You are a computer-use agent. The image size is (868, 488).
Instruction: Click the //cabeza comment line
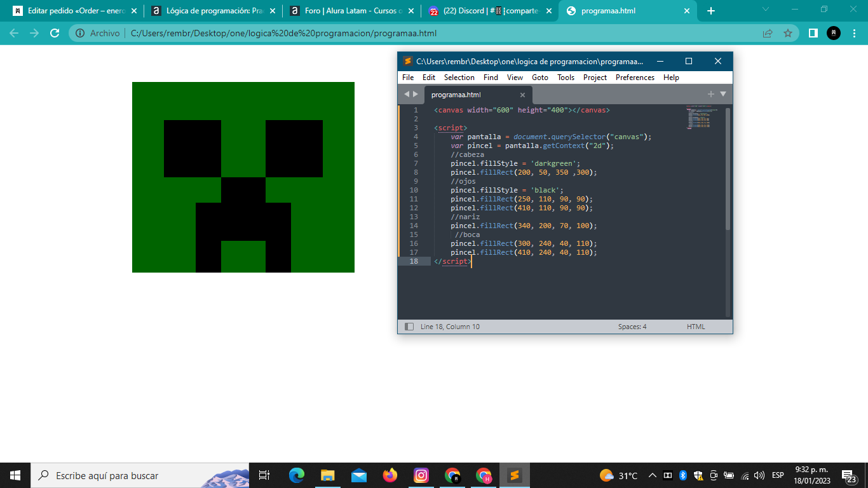point(467,154)
